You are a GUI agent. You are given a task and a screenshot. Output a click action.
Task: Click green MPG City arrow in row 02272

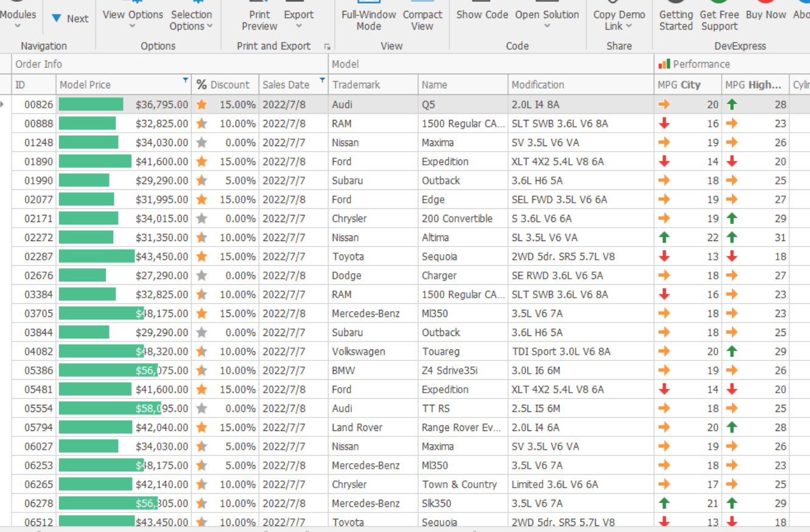click(664, 237)
